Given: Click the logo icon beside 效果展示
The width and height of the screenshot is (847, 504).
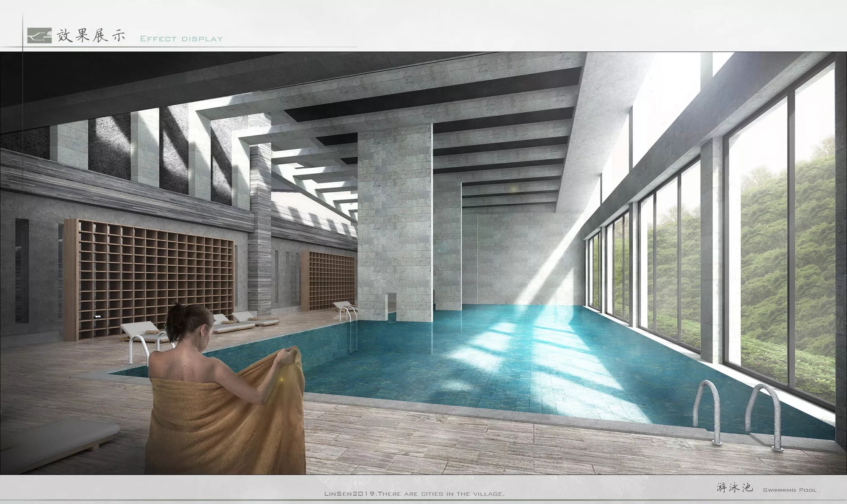Looking at the screenshot, I should pyautogui.click(x=39, y=36).
